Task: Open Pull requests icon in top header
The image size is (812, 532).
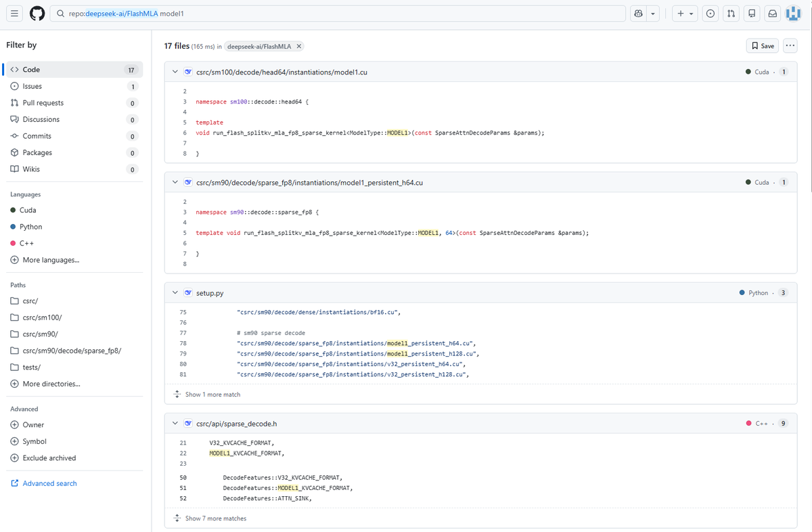Action: (x=731, y=14)
